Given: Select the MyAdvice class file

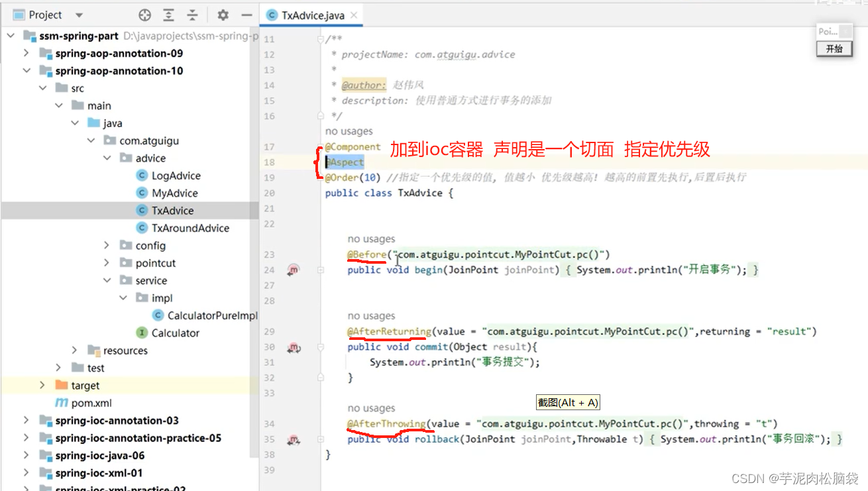Looking at the screenshot, I should (x=175, y=193).
